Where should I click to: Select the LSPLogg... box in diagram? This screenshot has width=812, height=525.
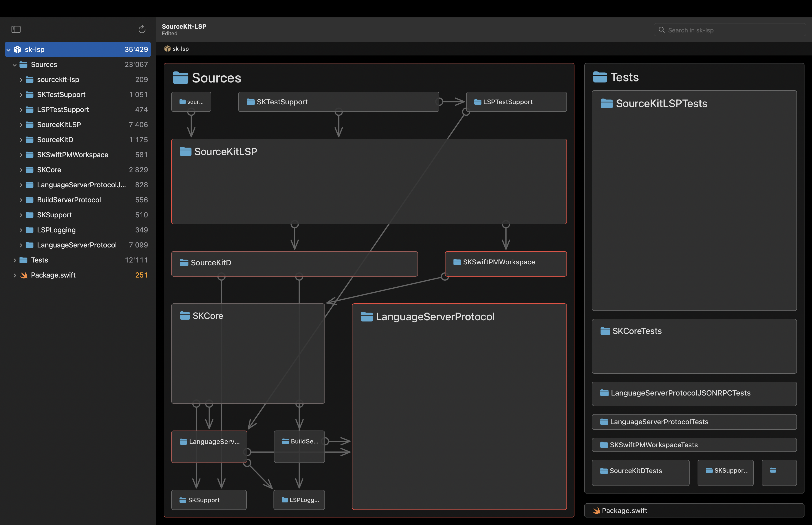pos(299,500)
